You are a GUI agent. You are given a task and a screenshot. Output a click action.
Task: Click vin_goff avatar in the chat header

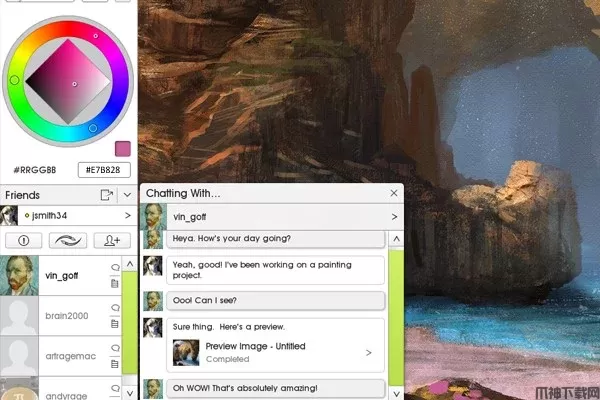153,217
